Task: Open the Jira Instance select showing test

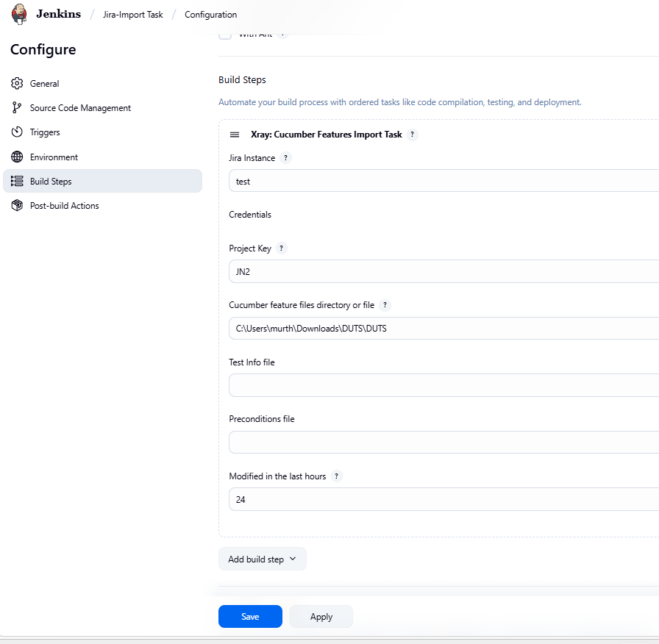Action: coord(444,181)
